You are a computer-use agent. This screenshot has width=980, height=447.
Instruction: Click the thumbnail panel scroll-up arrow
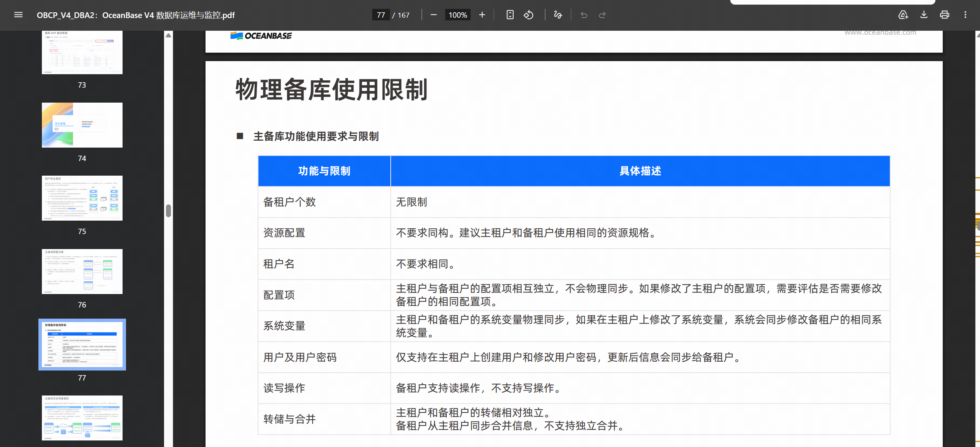coord(168,35)
